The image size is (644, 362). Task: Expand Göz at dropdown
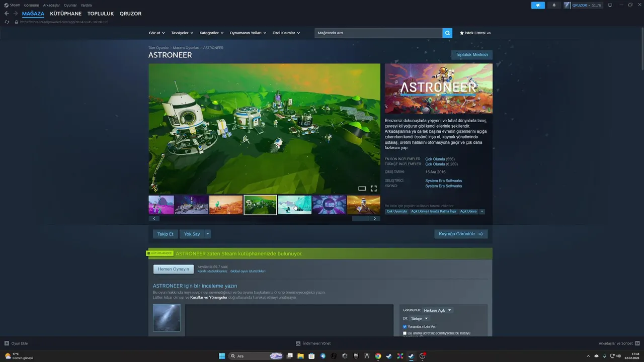[156, 33]
